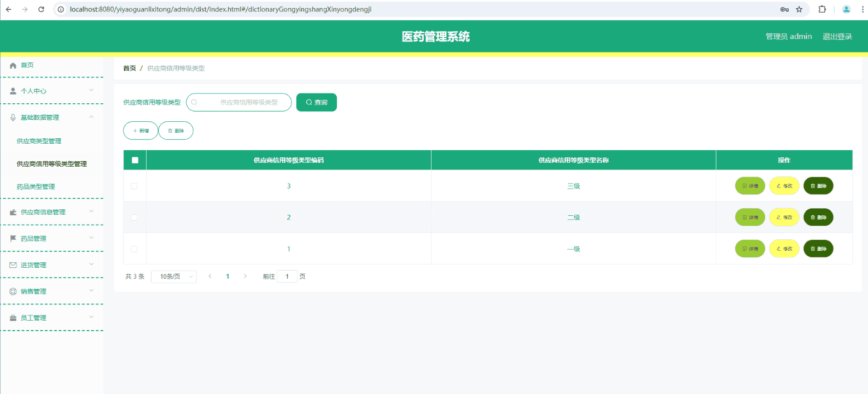Click 修改 button for the 三级 row
This screenshot has width=868, height=394.
click(784, 186)
